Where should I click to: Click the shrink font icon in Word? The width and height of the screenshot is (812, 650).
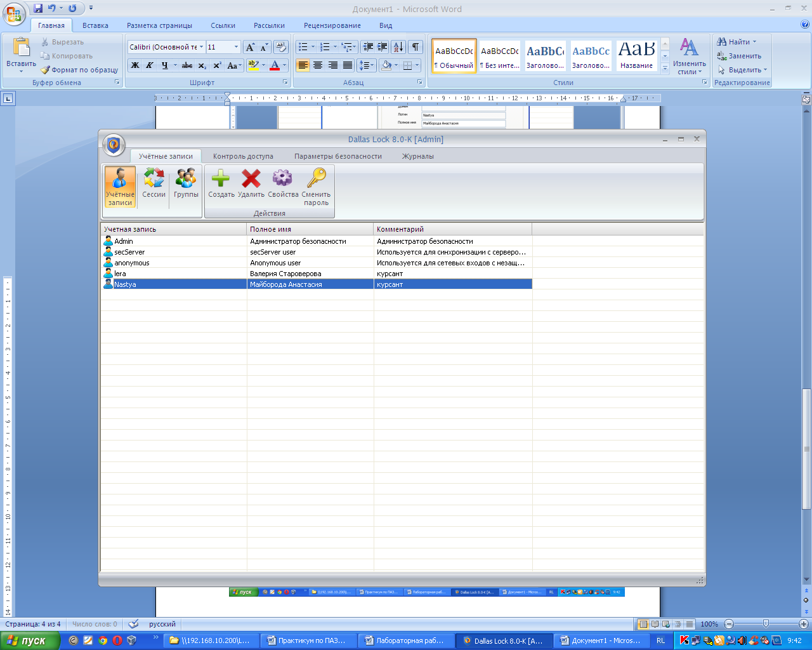tap(264, 47)
